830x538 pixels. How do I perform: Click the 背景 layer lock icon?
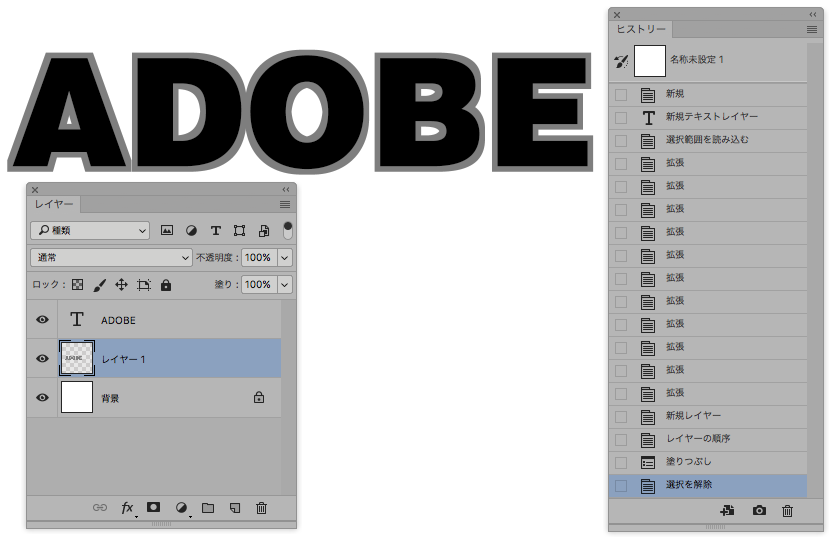[259, 397]
